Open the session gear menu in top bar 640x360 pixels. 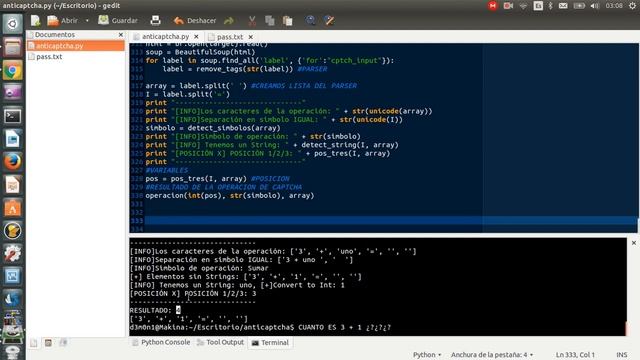tap(633, 6)
